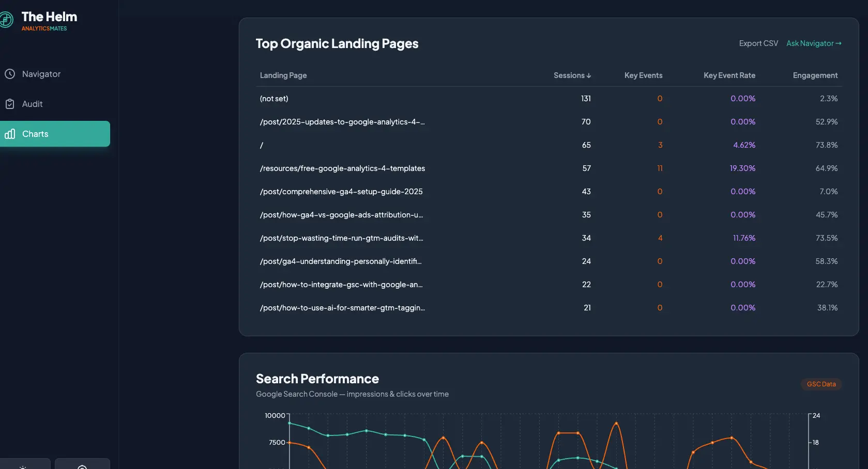
Task: Toggle the GSC Data badge
Action: pyautogui.click(x=821, y=384)
